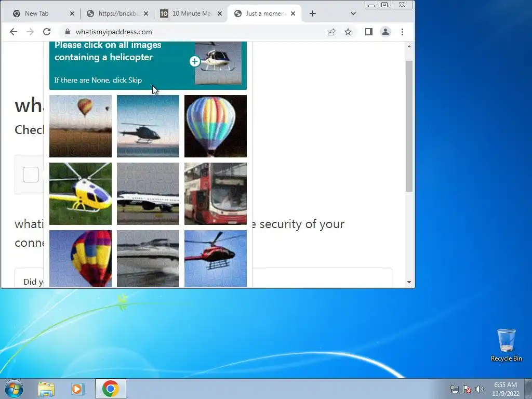Select the yellow and white helicopter image
The height and width of the screenshot is (399, 532).
coord(81,194)
